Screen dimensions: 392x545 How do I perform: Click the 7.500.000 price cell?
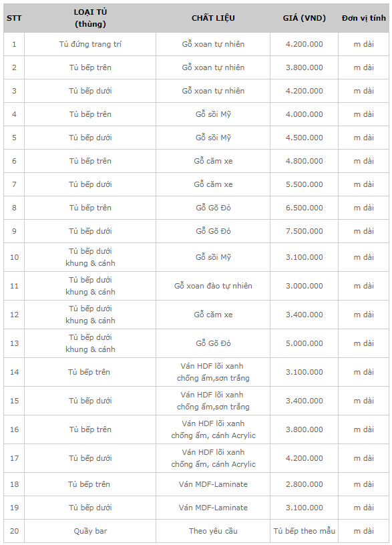(304, 231)
